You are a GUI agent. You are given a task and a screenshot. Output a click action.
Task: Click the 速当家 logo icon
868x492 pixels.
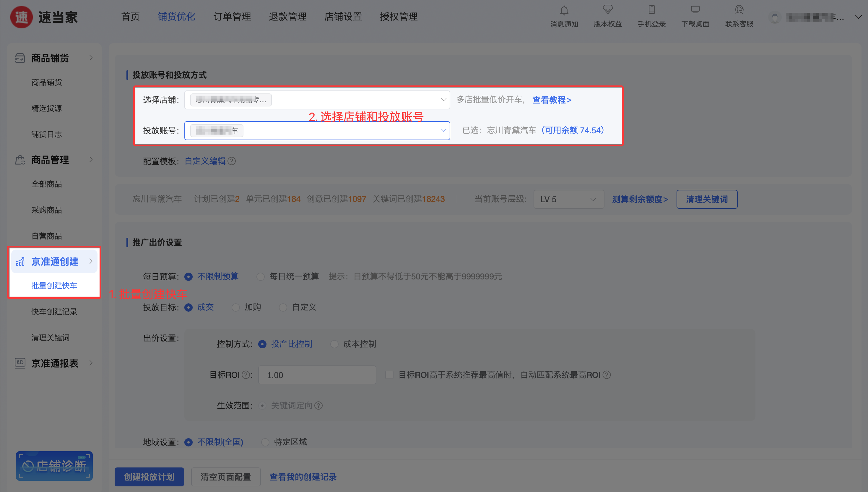[21, 17]
